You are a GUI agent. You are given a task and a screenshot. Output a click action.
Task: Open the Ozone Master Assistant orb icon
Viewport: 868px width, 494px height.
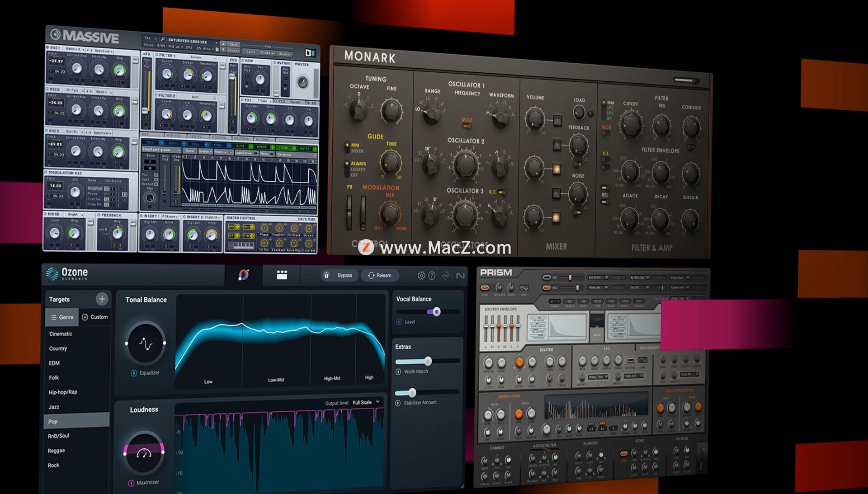(243, 275)
